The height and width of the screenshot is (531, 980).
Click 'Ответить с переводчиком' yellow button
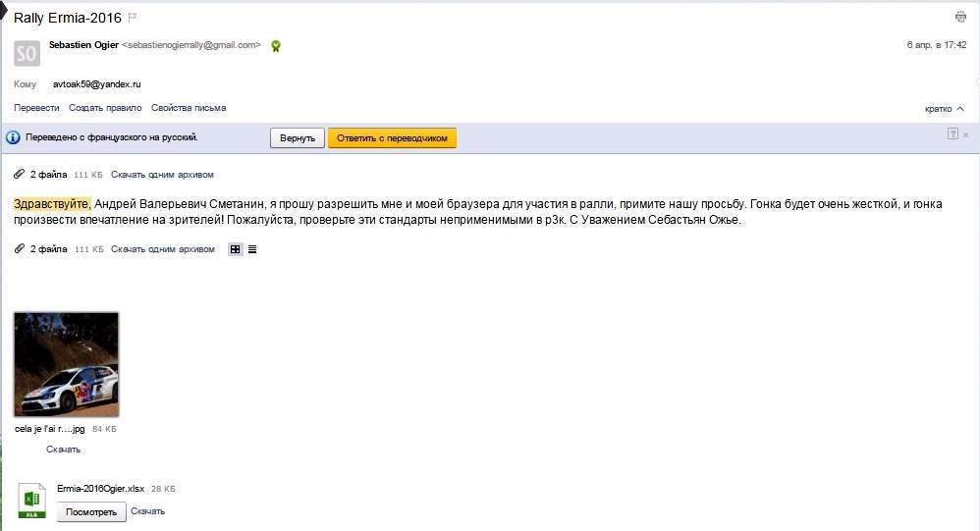pos(392,138)
